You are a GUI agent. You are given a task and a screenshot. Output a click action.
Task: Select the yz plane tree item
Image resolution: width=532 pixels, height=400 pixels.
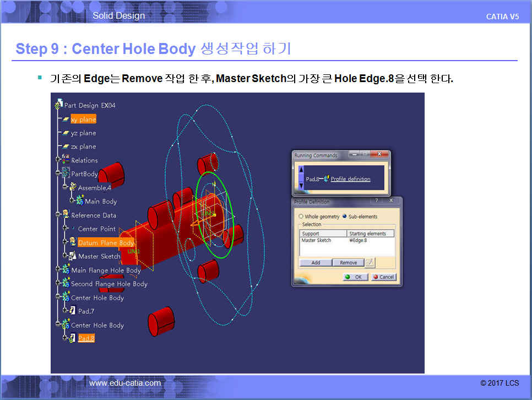(83, 133)
